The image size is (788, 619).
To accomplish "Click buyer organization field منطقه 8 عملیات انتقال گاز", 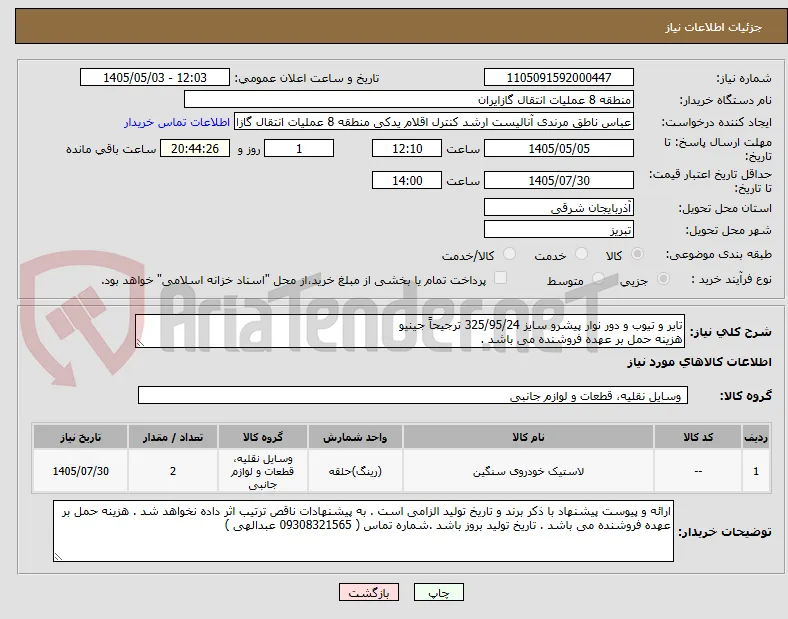I will 409,99.
